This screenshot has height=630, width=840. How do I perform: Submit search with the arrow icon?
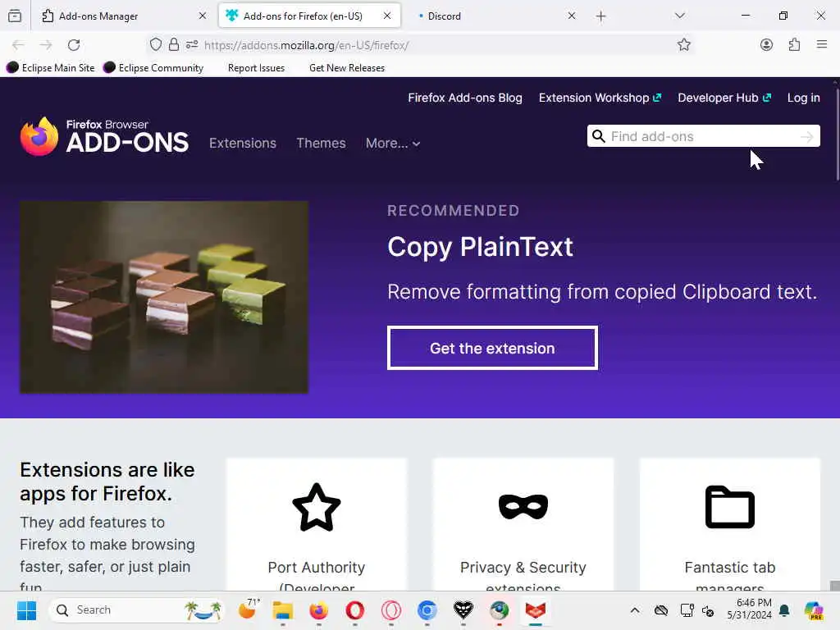pyautogui.click(x=807, y=137)
